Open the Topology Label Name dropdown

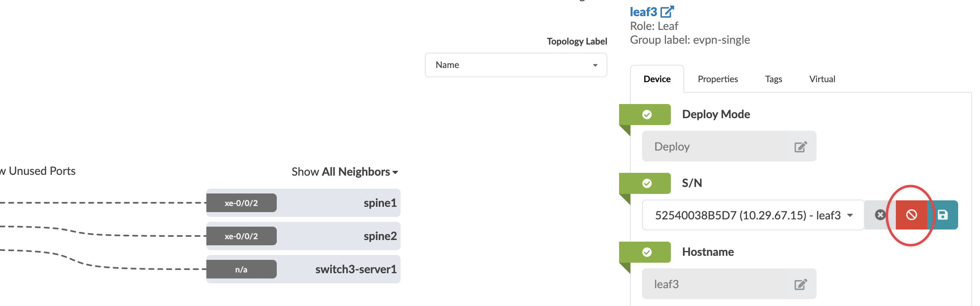515,65
